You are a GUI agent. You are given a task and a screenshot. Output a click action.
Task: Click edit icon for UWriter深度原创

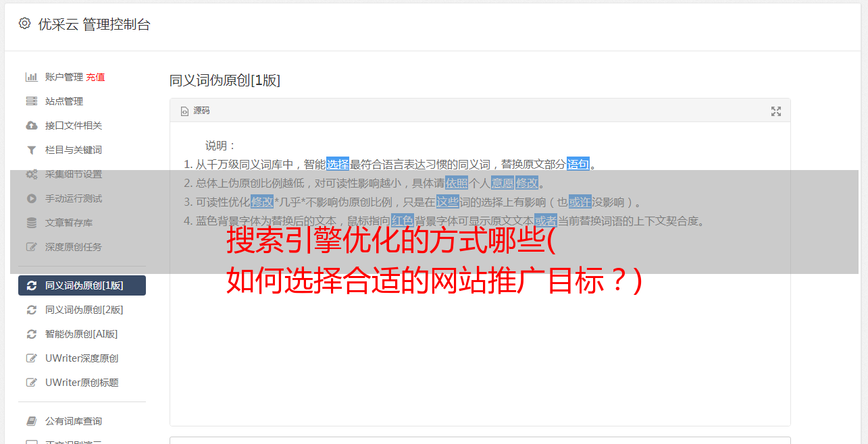click(x=31, y=358)
